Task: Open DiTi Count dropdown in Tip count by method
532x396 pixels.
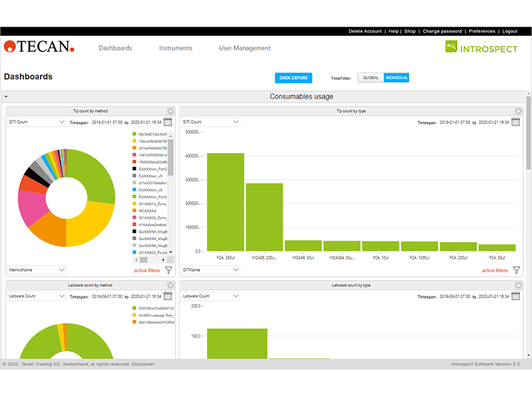Action: click(x=37, y=122)
